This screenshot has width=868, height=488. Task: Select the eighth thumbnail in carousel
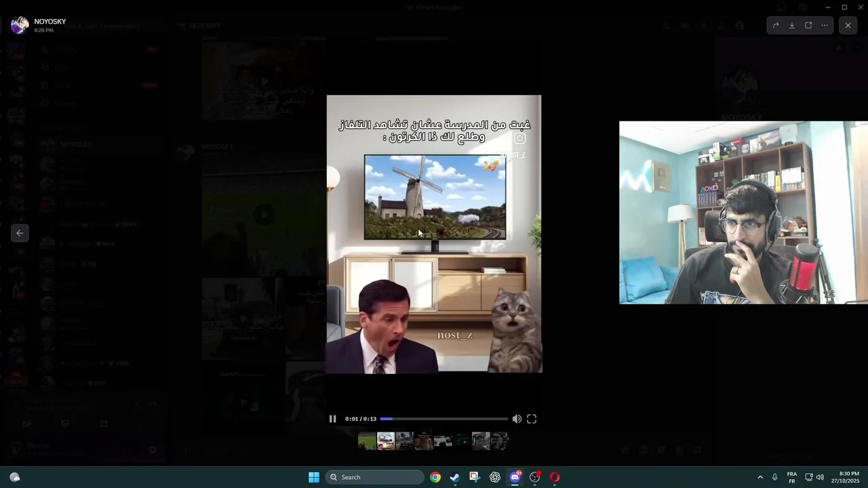pos(500,441)
